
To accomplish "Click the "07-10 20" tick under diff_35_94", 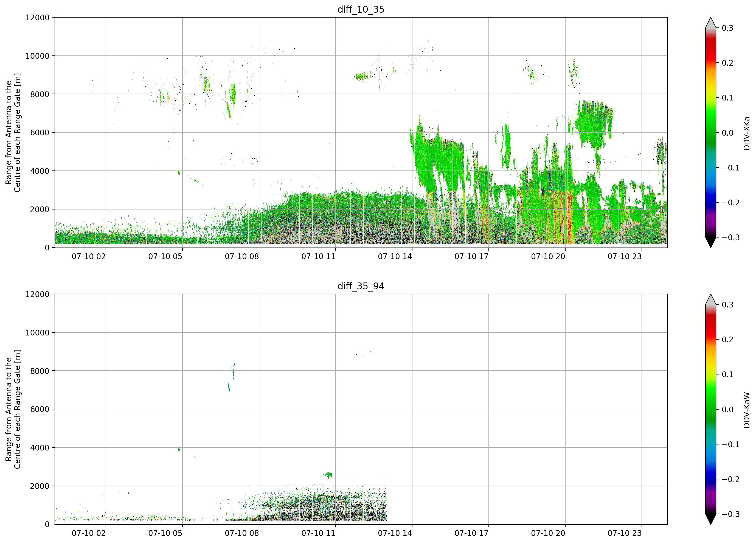I will click(548, 533).
